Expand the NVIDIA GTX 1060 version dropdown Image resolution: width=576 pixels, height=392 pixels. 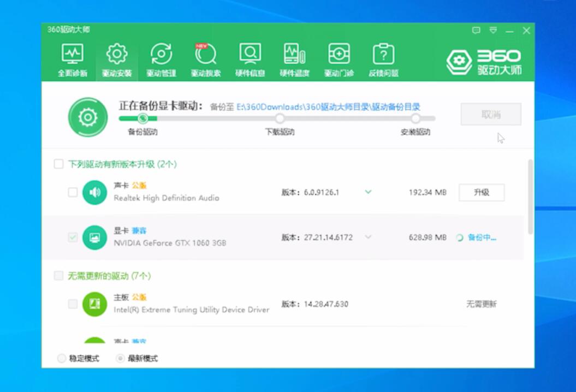coord(369,237)
